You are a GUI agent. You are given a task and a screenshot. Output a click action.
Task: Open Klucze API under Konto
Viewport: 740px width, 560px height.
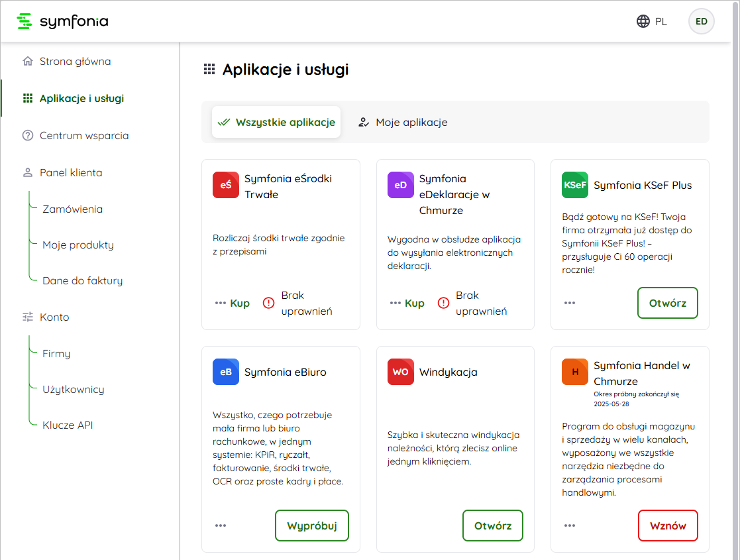[x=68, y=425]
